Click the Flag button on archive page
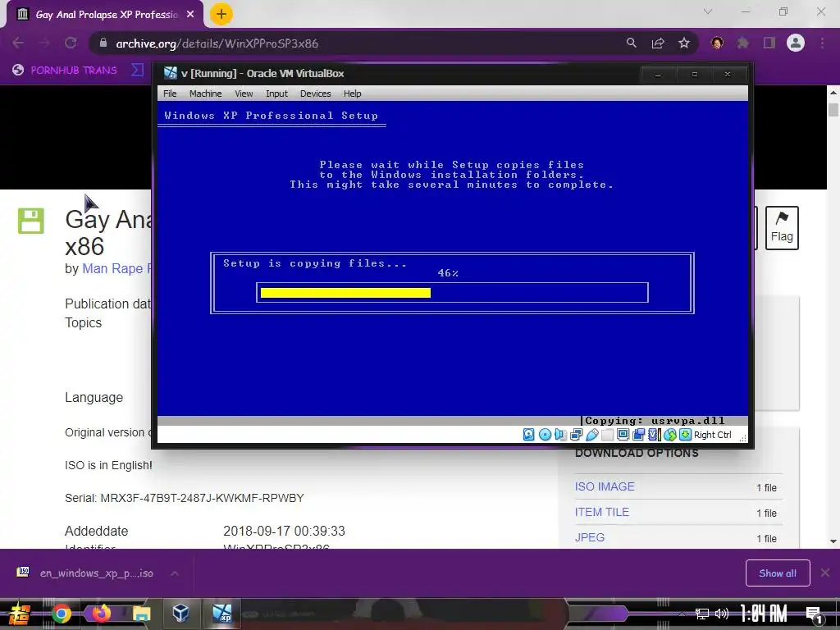840x630 pixels. pos(782,228)
